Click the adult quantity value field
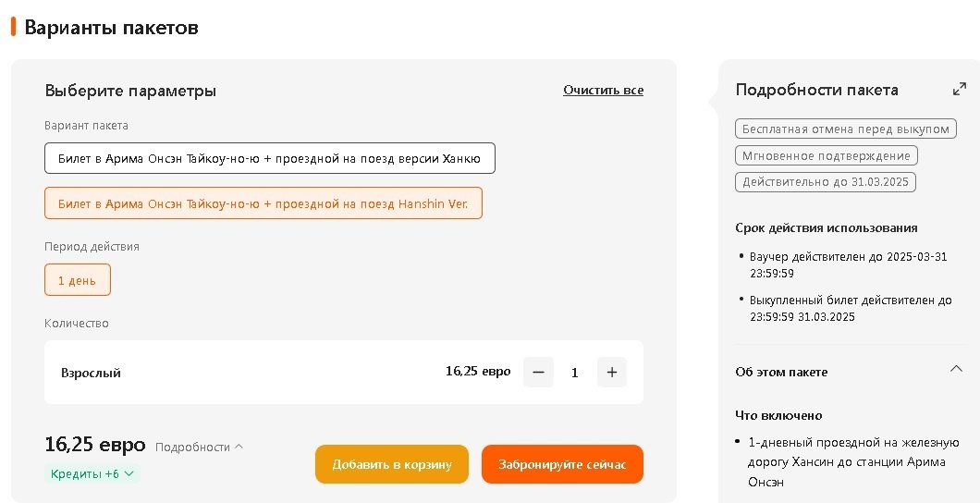980x503 pixels. 574,373
